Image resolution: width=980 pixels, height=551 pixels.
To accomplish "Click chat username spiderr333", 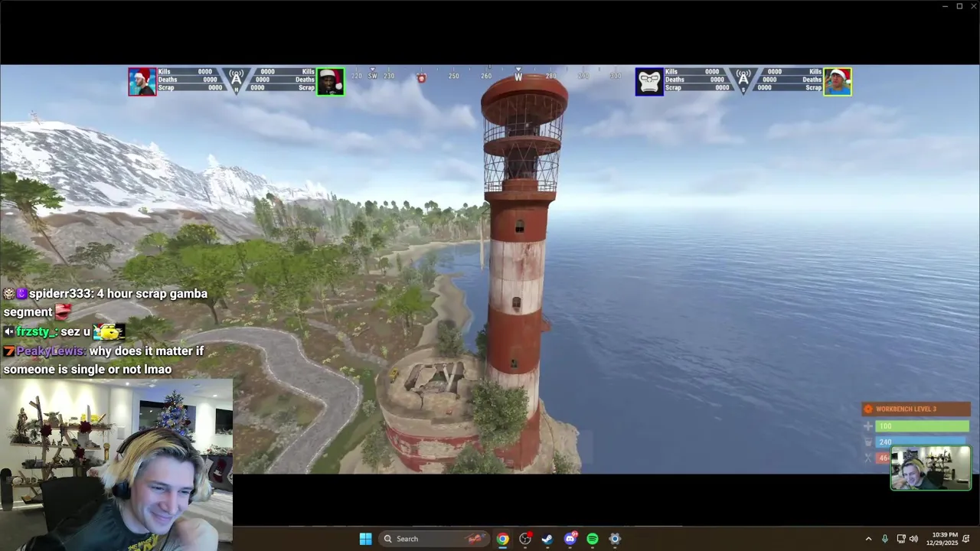I will [x=62, y=294].
